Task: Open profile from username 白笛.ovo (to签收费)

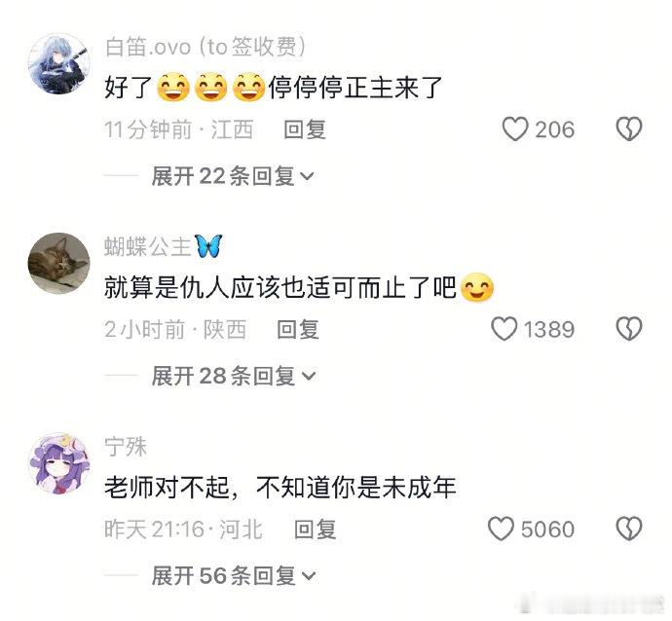Action: (x=205, y=47)
